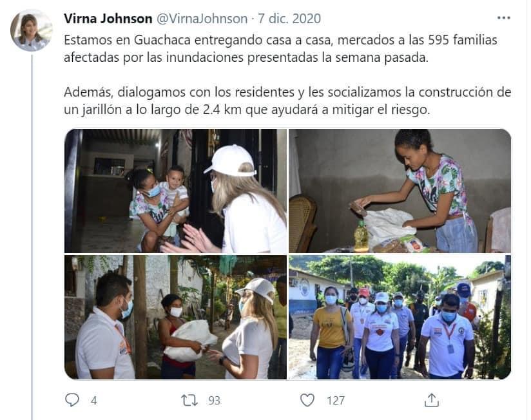The height and width of the screenshot is (420, 531).
Task: Click the reply speech bubble icon
Action: point(72,400)
